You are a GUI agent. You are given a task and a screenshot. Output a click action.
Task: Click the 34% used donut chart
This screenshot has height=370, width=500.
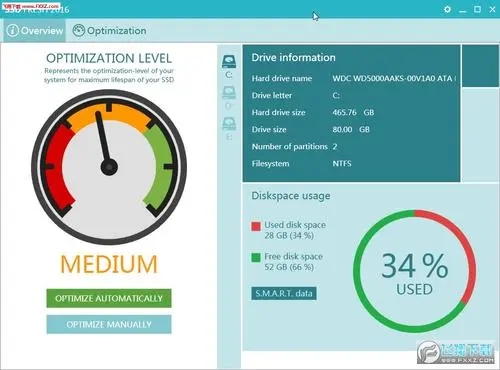(x=414, y=271)
